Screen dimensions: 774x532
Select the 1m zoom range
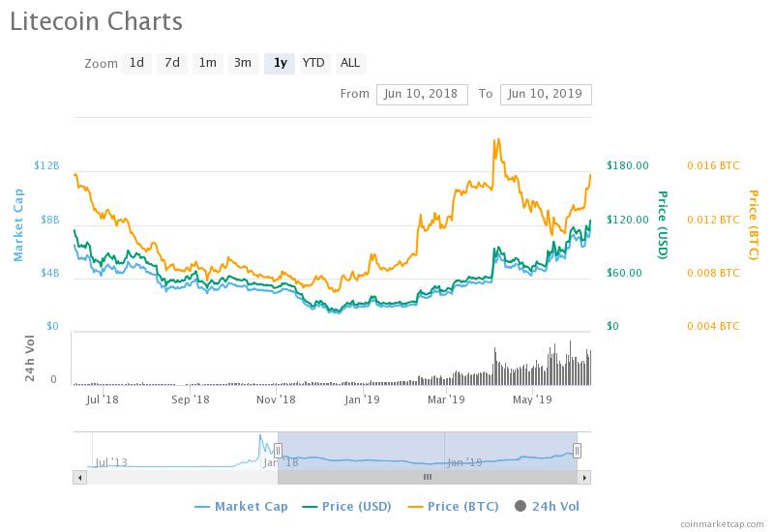(x=208, y=63)
